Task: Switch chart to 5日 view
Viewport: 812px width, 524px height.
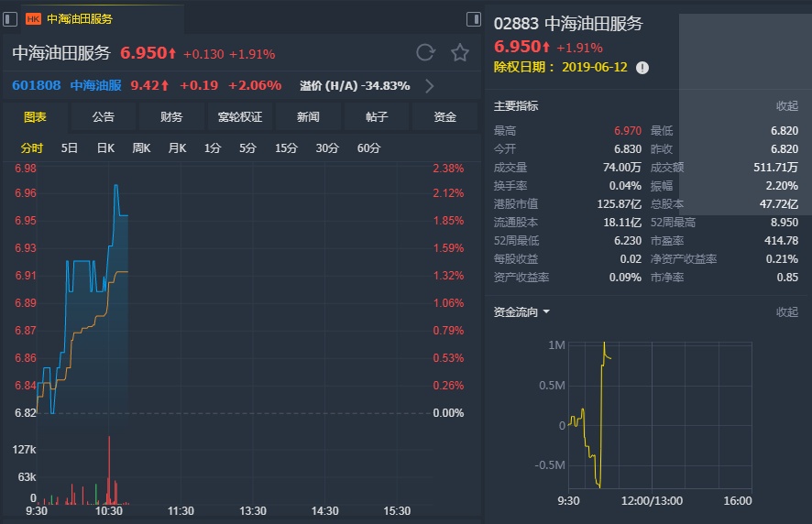Action: pyautogui.click(x=70, y=147)
